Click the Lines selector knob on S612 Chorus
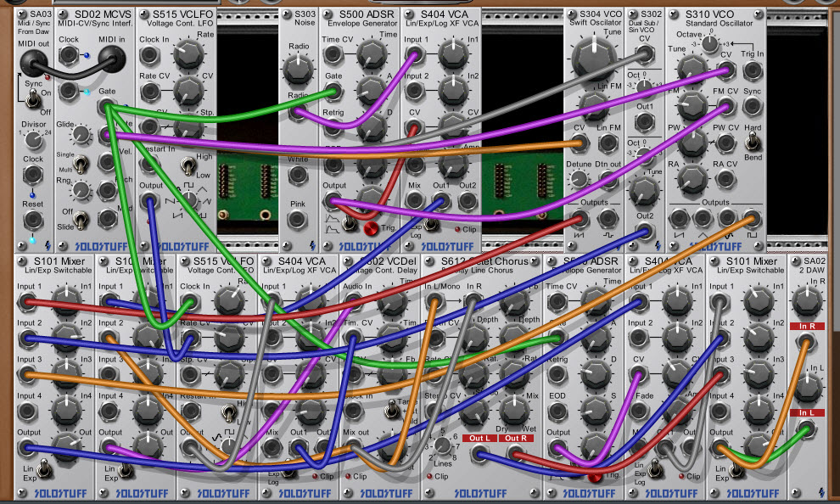This screenshot has width=840, height=504. 443,445
